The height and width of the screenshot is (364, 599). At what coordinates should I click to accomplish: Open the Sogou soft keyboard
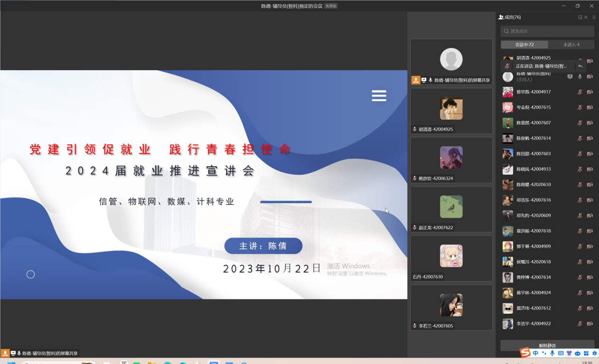[x=561, y=353]
